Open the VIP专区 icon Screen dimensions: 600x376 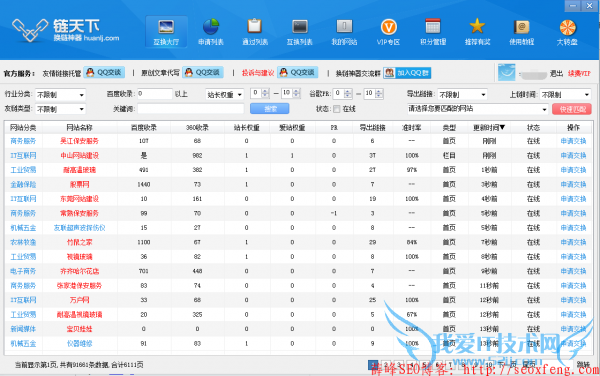click(388, 27)
